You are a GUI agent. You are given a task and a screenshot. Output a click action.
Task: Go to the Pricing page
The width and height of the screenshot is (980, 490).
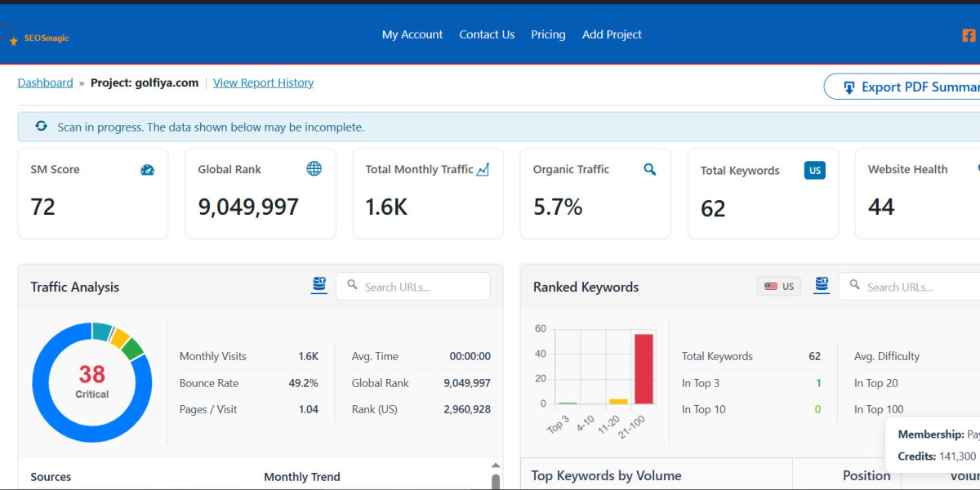tap(548, 34)
